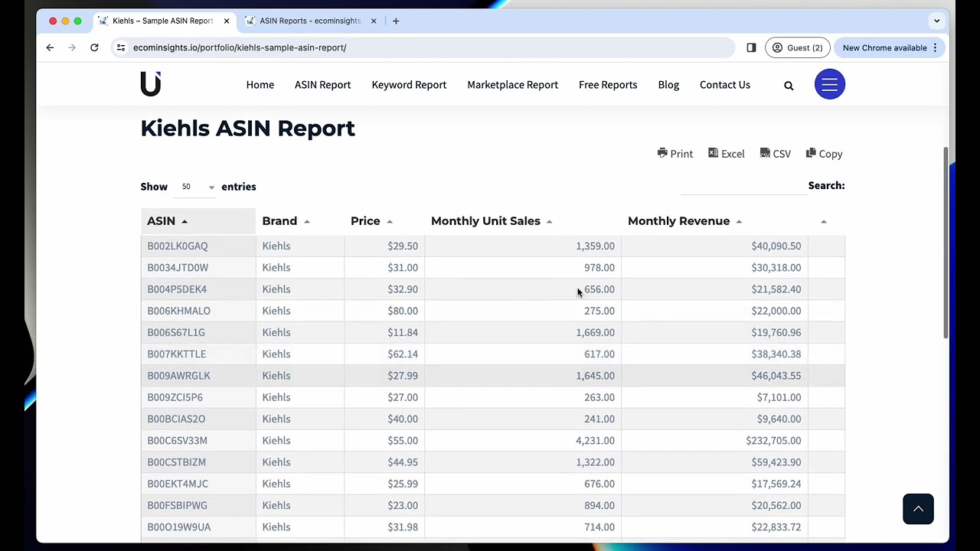Image resolution: width=980 pixels, height=551 pixels.
Task: Click into the table Search input field
Action: tap(743, 186)
